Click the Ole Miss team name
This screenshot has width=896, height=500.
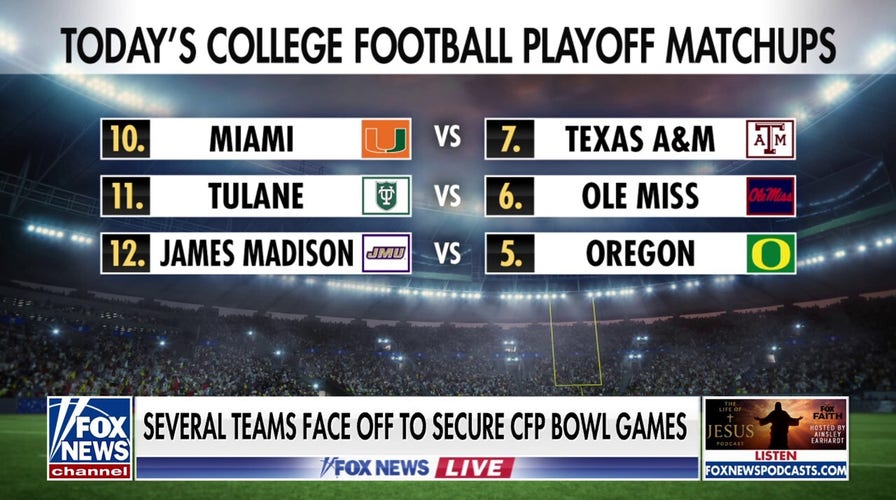[639, 196]
